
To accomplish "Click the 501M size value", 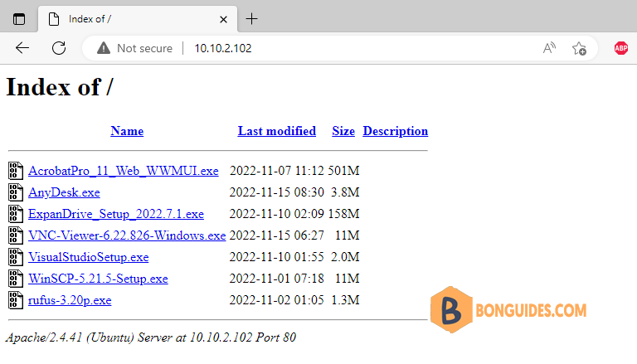I will coord(343,171).
